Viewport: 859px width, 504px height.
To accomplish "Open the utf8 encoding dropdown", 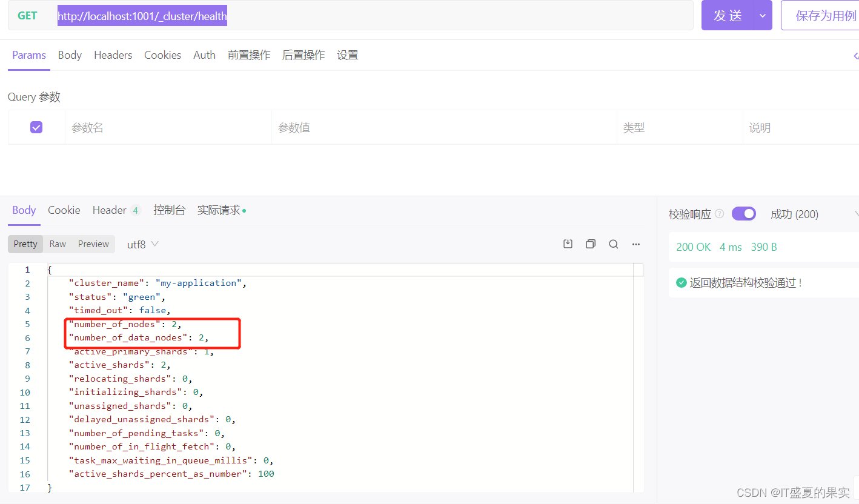I will pos(143,244).
